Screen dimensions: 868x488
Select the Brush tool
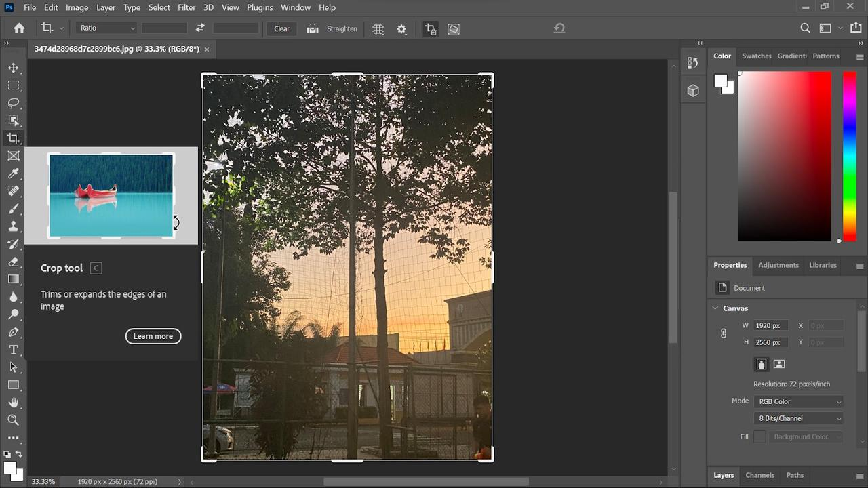point(14,208)
